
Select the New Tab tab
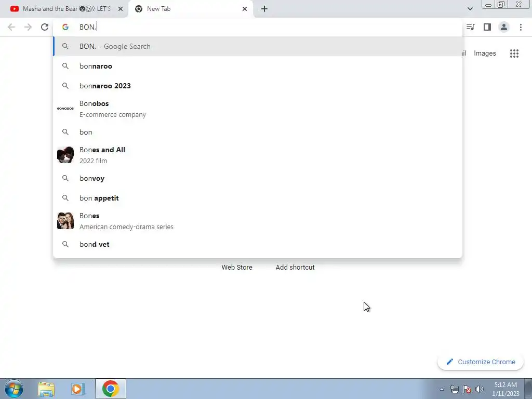click(190, 9)
